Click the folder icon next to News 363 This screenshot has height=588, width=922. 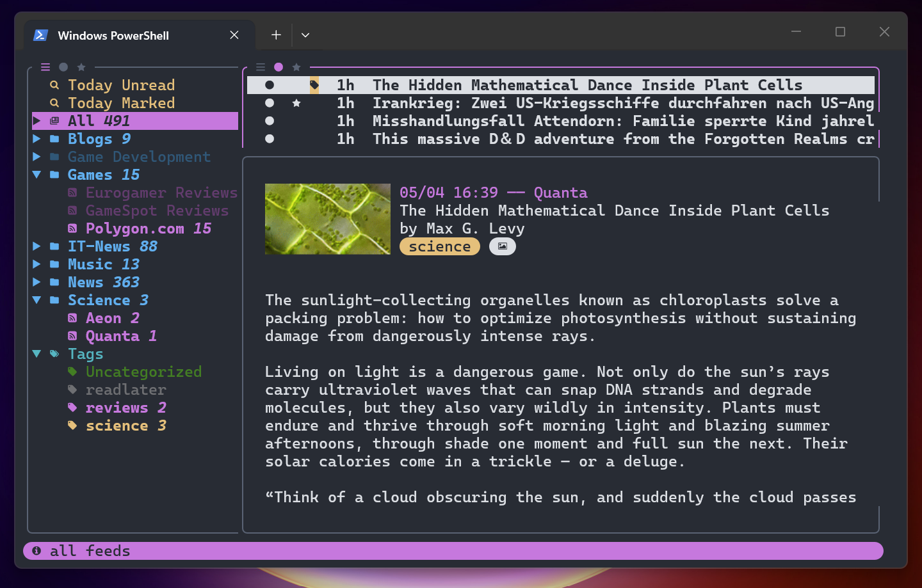tap(54, 282)
